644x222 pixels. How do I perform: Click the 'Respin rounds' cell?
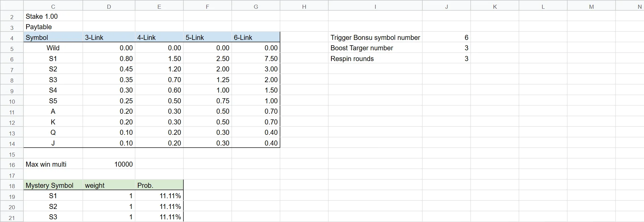[x=375, y=59]
